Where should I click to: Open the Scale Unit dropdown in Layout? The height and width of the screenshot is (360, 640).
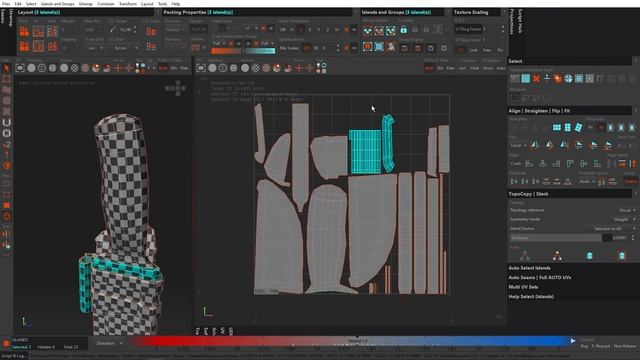[x=94, y=48]
